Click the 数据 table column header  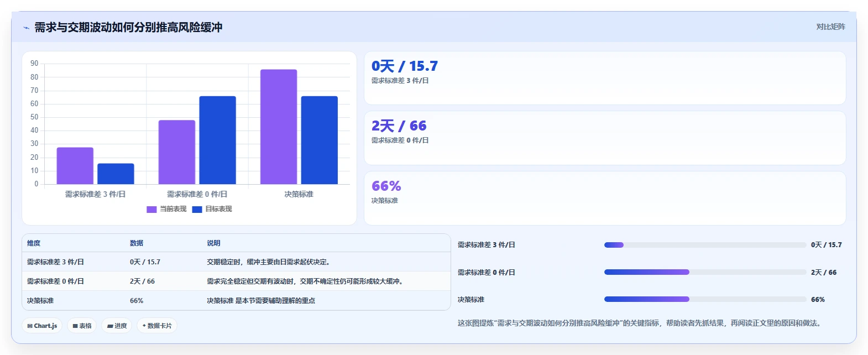point(137,243)
